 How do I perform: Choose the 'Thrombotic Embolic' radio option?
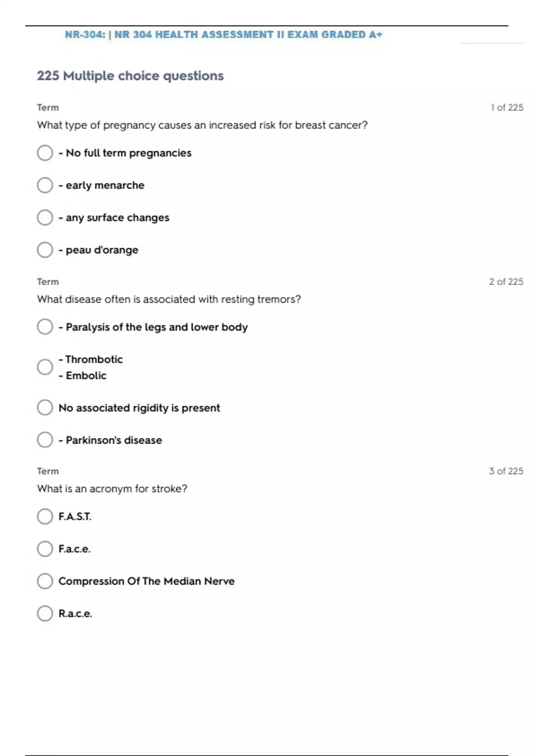[x=45, y=367]
